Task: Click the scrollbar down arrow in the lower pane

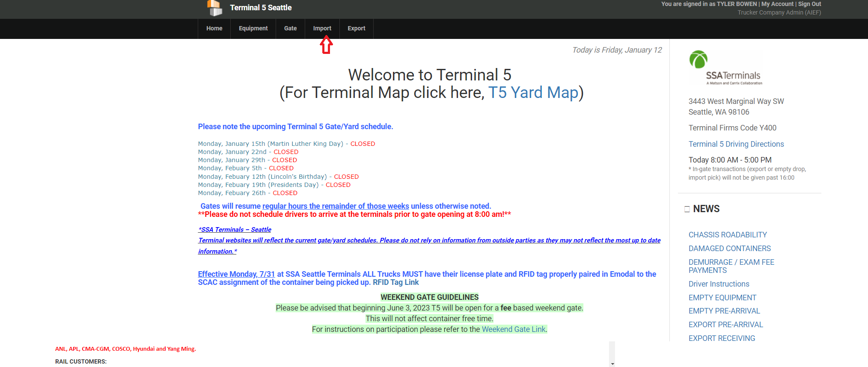Action: coord(612,364)
